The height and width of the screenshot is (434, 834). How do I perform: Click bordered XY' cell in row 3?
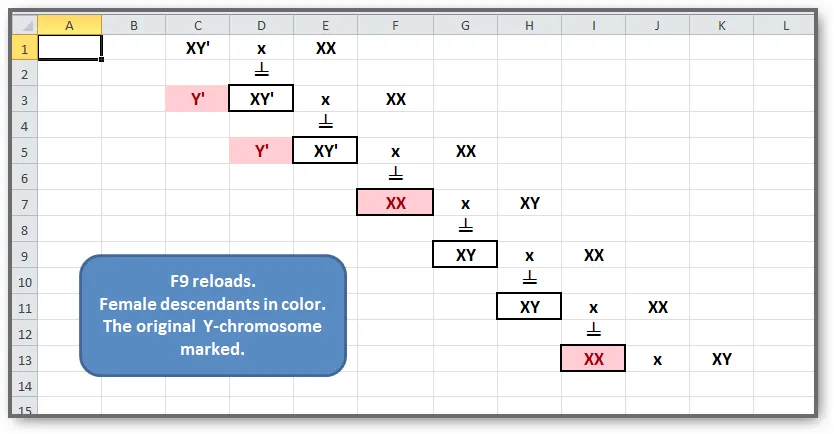pos(261,99)
